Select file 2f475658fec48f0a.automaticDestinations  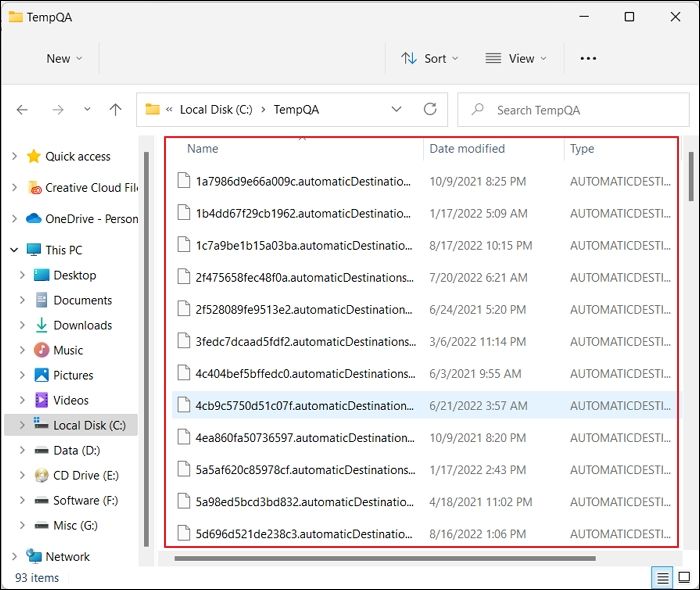pyautogui.click(x=304, y=278)
